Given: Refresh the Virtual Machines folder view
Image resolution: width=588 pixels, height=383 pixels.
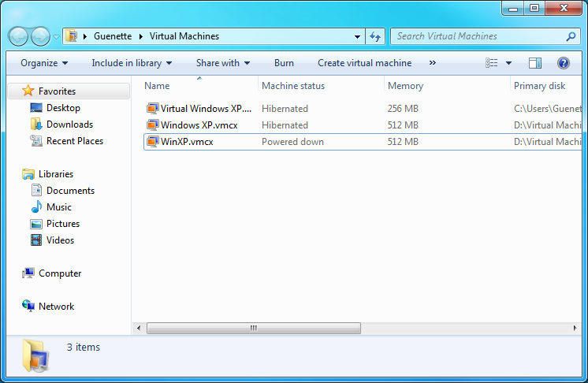Looking at the screenshot, I should click(x=375, y=36).
